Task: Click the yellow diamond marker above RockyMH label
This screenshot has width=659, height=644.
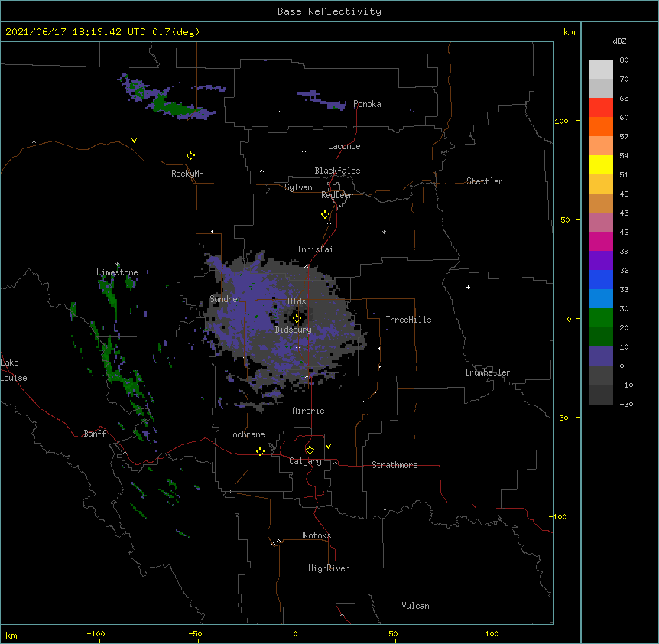Action: coord(191,156)
